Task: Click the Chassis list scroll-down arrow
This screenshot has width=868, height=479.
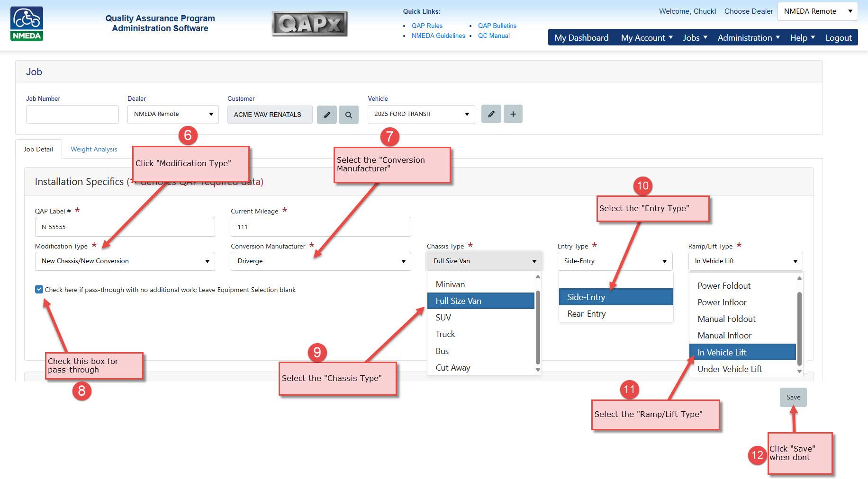Action: tap(538, 370)
